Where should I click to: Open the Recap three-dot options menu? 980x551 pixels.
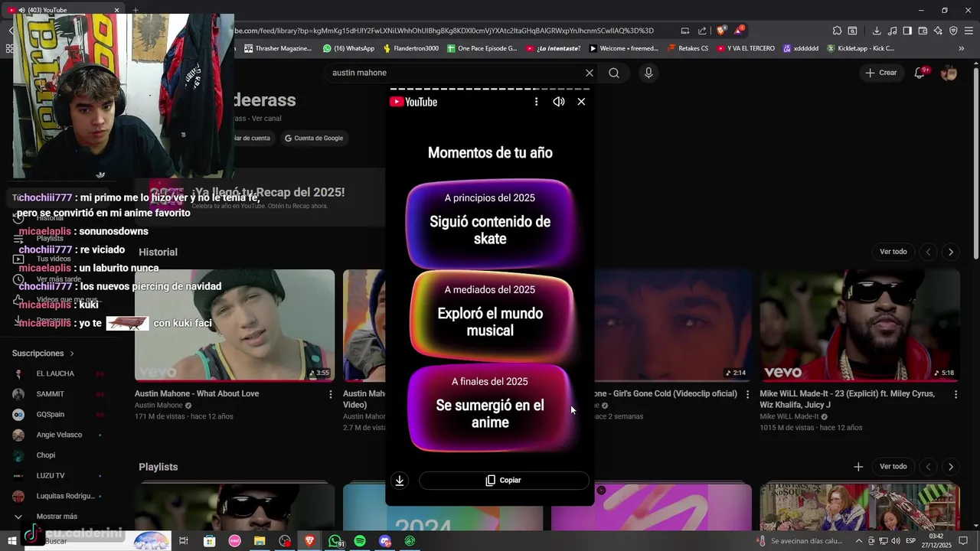(536, 102)
